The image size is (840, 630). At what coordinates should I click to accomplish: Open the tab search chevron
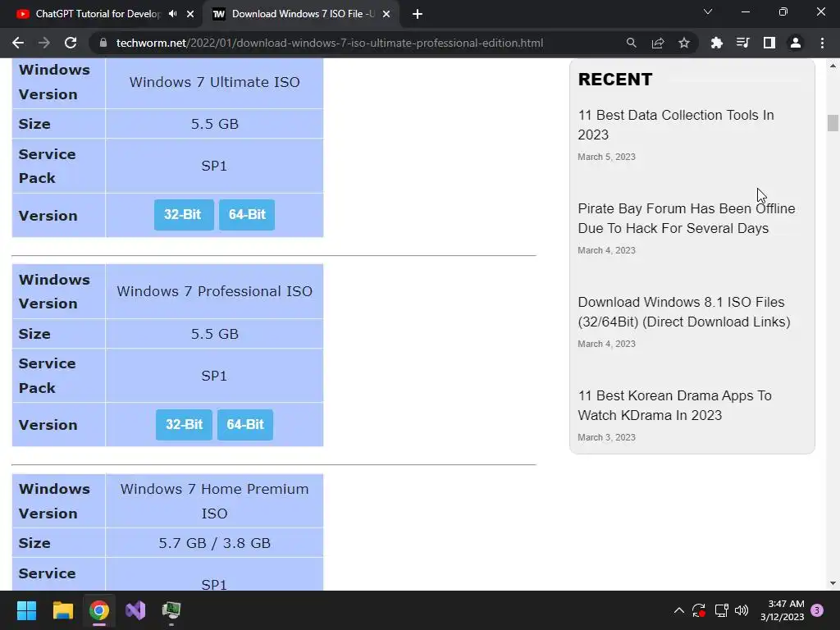(708, 11)
